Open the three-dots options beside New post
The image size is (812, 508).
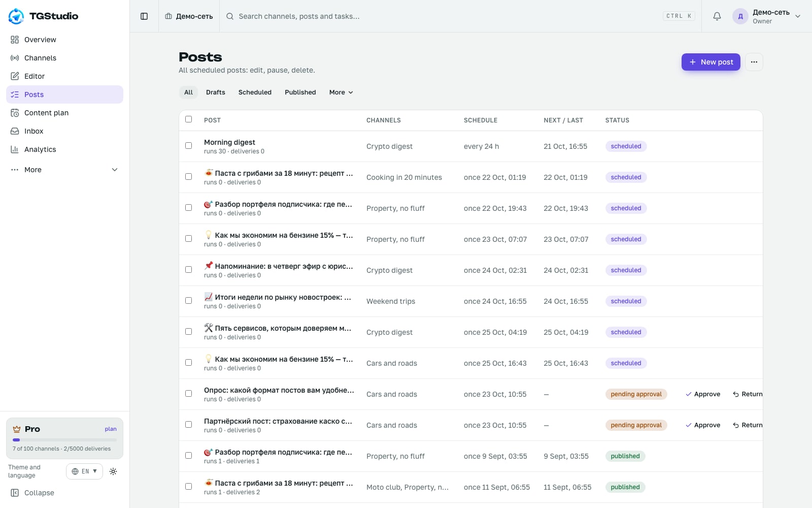[x=754, y=62]
